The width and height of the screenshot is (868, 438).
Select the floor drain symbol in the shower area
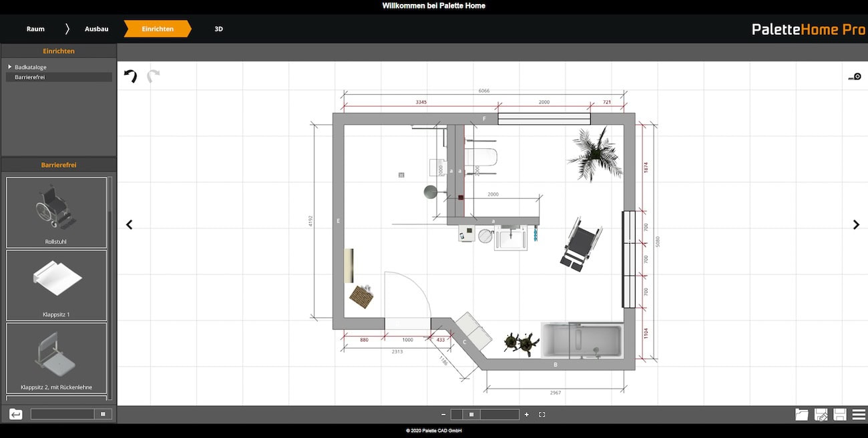click(401, 175)
